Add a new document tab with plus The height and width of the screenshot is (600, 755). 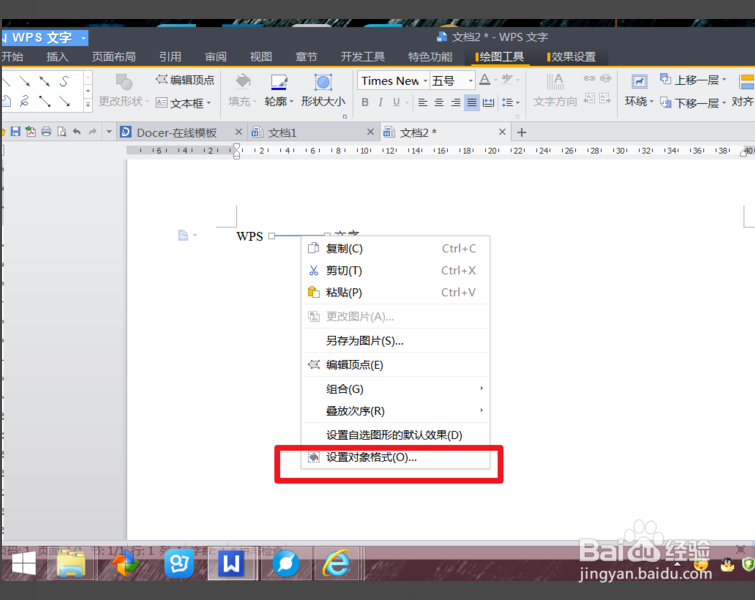coord(521,132)
